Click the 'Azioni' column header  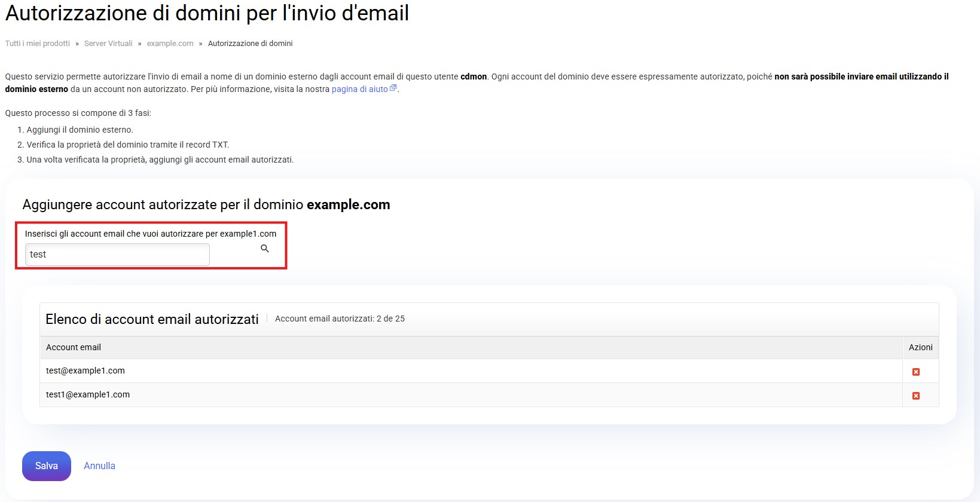[920, 347]
